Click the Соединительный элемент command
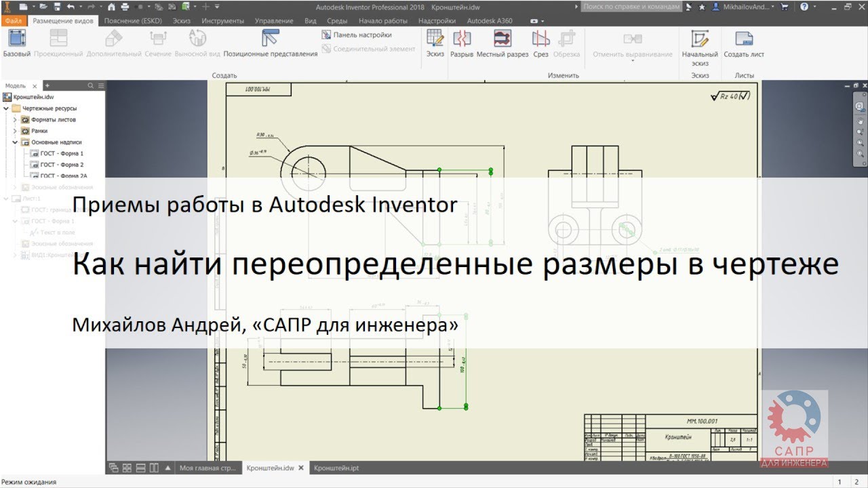868x488 pixels. click(x=369, y=49)
